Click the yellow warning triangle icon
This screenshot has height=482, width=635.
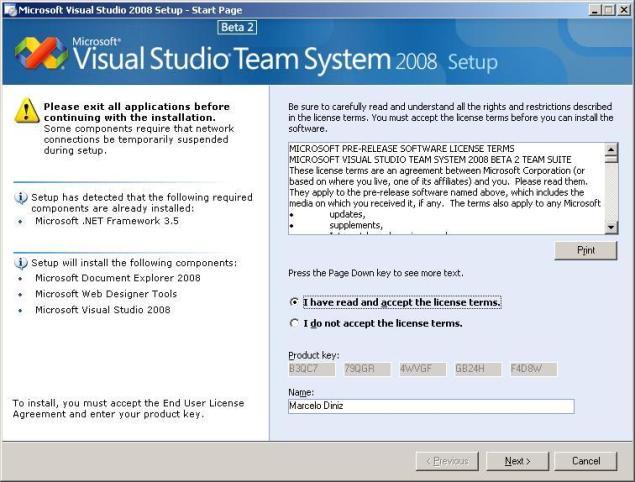pos(27,111)
